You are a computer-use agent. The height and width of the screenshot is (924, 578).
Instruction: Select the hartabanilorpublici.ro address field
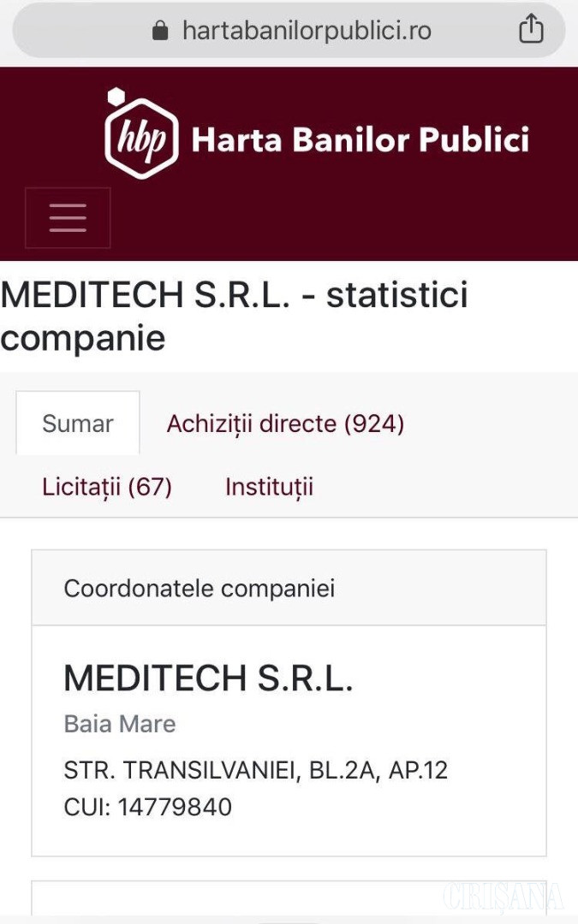tap(306, 32)
